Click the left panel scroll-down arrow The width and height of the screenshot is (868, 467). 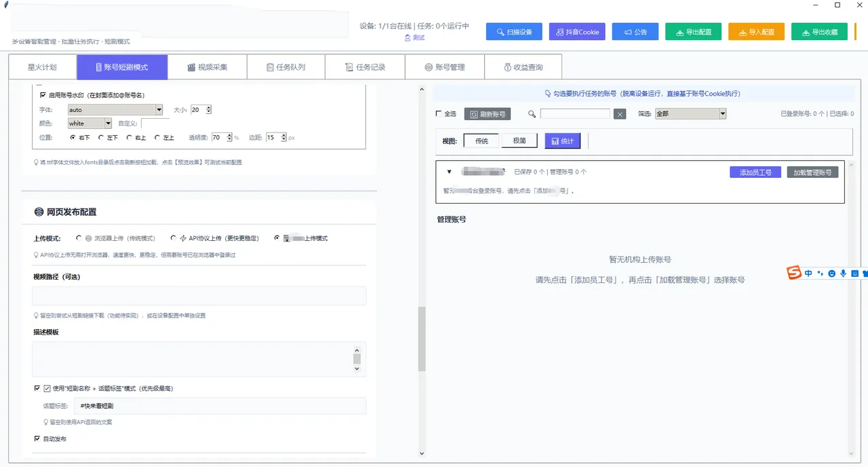tap(422, 453)
